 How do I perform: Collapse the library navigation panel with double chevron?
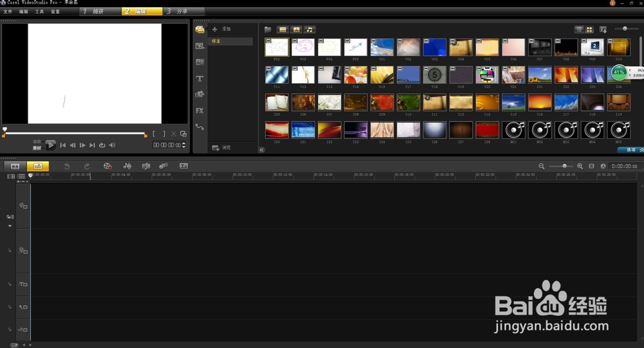262,149
